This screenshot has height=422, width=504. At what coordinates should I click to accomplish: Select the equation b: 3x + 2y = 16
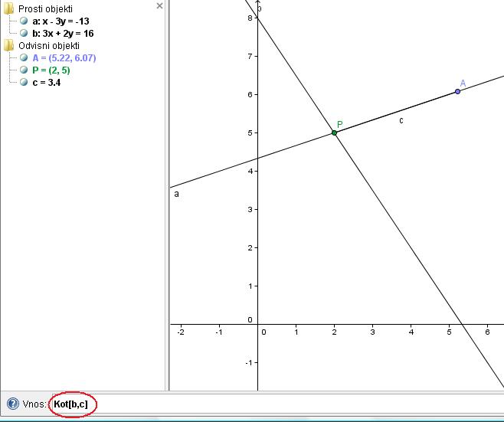click(x=64, y=34)
